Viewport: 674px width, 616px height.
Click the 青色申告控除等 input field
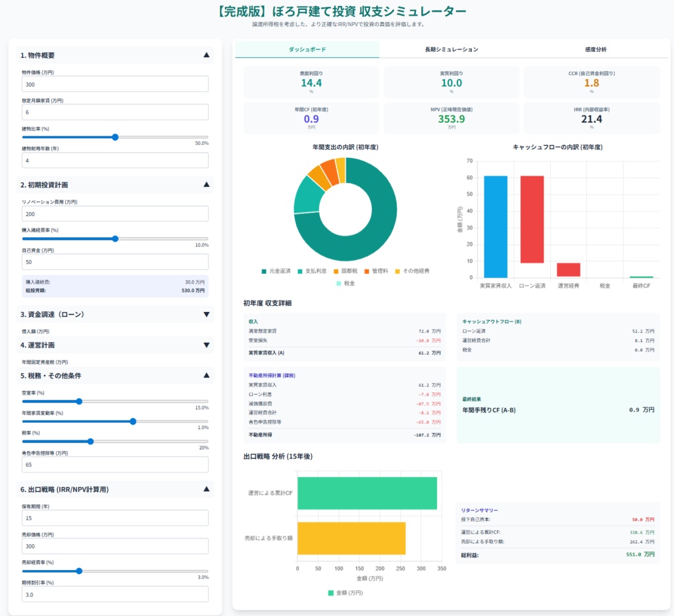point(115,465)
